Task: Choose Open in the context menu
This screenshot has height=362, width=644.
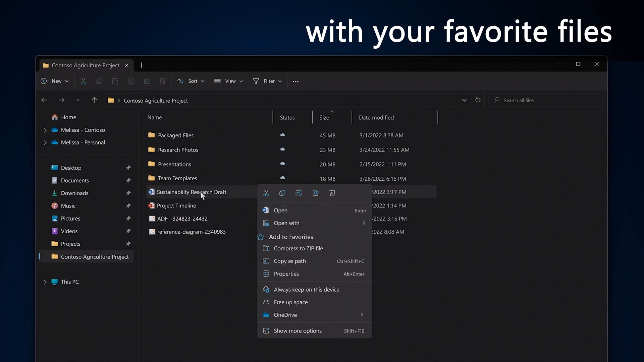Action: click(314, 210)
